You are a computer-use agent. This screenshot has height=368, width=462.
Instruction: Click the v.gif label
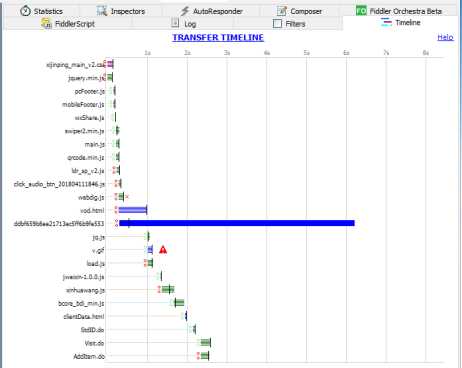(x=98, y=250)
